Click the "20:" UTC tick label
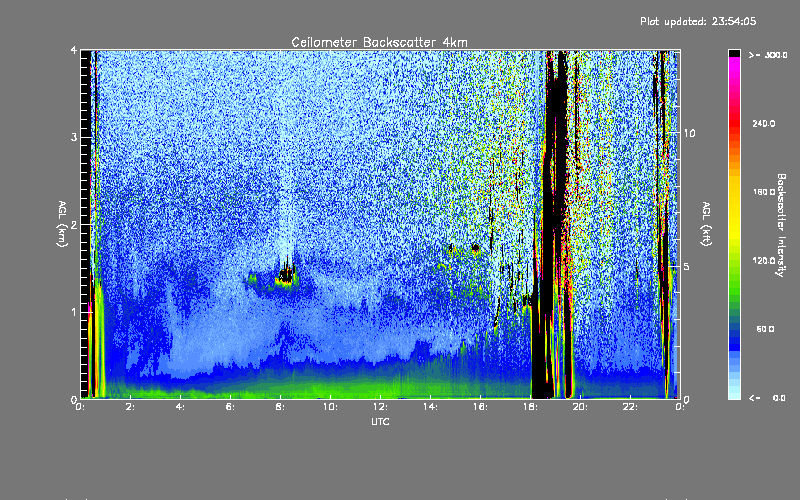The width and height of the screenshot is (800, 500). 580,407
